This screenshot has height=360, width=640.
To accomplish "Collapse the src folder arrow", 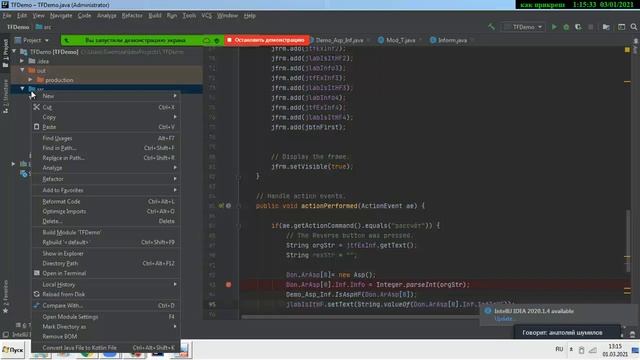I will coord(22,89).
